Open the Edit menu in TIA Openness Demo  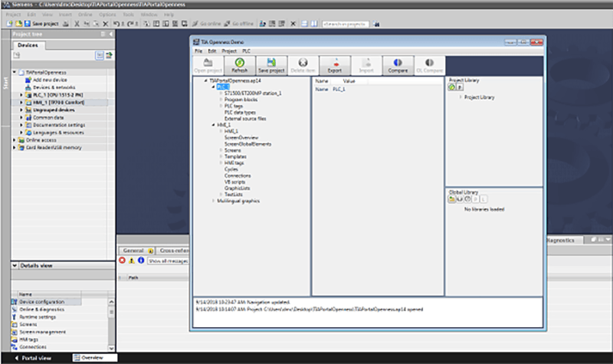pos(212,51)
